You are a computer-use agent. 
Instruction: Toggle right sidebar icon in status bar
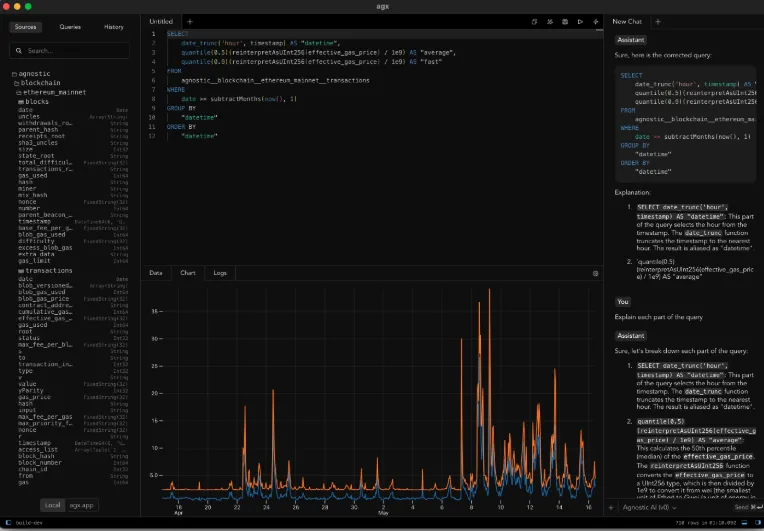point(757,523)
